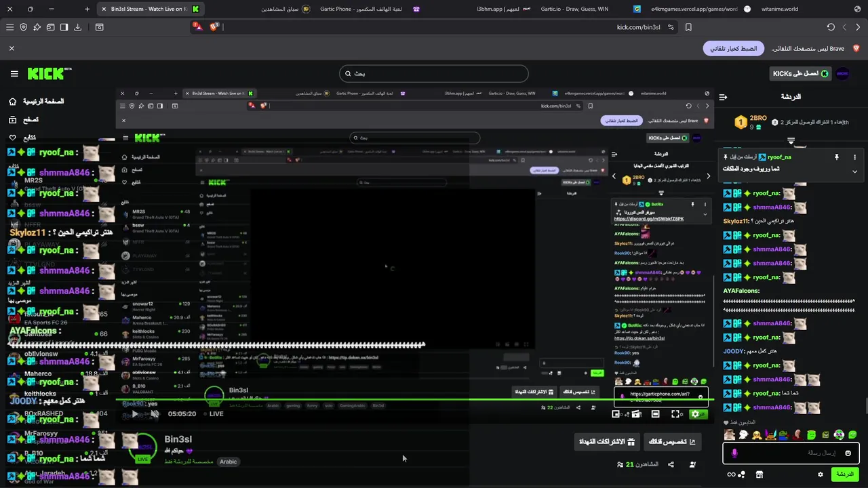Open the shop icon below chat
This screenshot has height=488, width=868.
pos(759,474)
